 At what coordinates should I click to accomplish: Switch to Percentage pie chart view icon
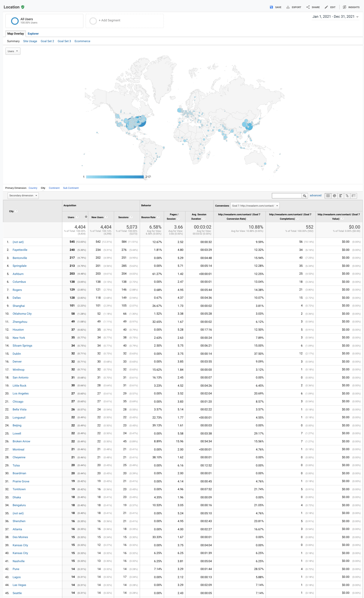click(334, 196)
